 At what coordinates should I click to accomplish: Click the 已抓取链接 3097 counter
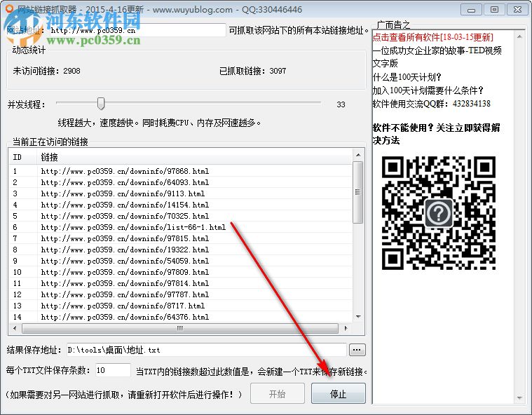[x=253, y=71]
